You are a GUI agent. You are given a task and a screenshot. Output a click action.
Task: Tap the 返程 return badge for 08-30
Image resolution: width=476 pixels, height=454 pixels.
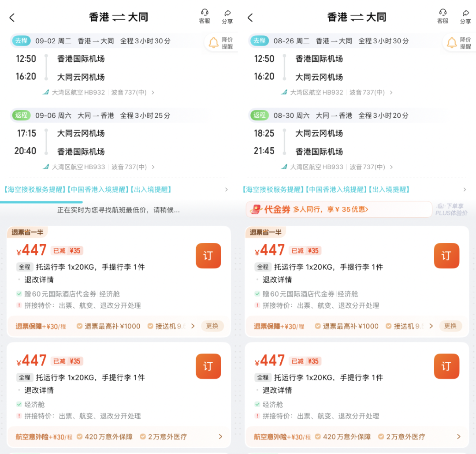point(259,115)
